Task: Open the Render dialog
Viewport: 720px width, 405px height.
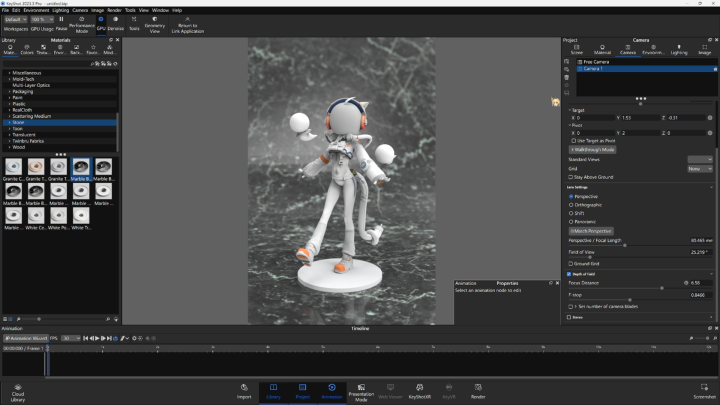Action: coord(478,388)
